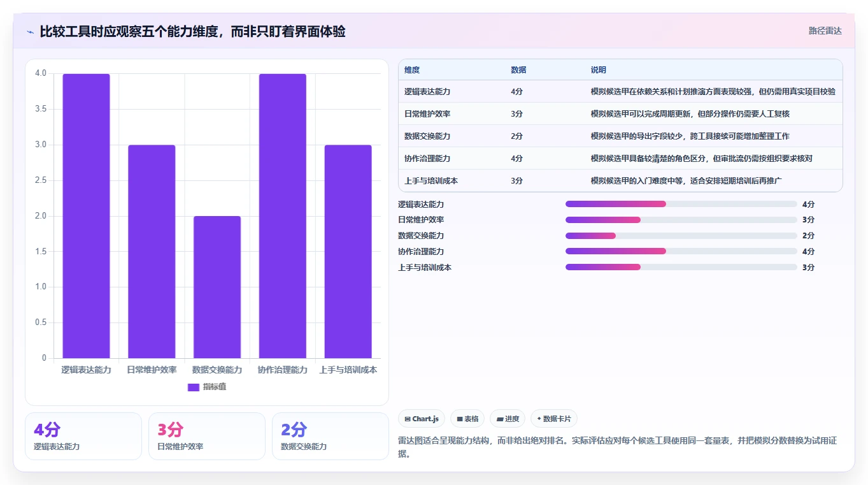Select 逻辑表达能力 cell in the table
Screen dimensions: 868x485
coord(427,92)
